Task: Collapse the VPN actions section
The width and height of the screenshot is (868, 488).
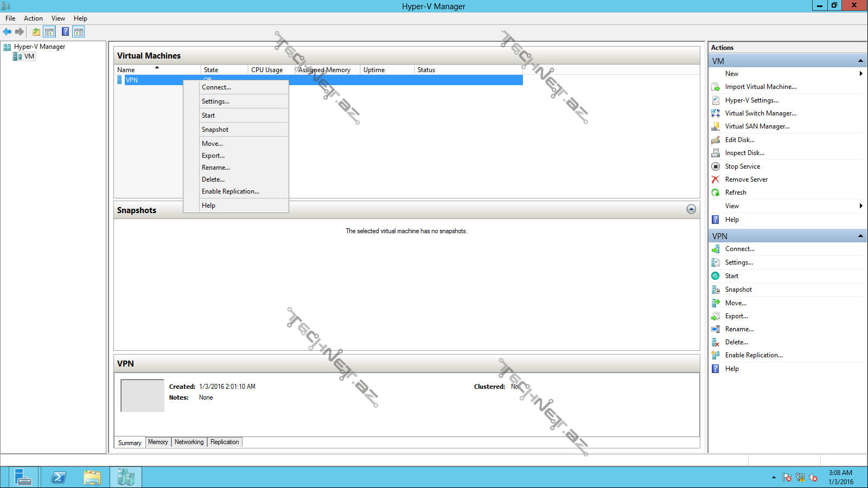Action: 860,236
